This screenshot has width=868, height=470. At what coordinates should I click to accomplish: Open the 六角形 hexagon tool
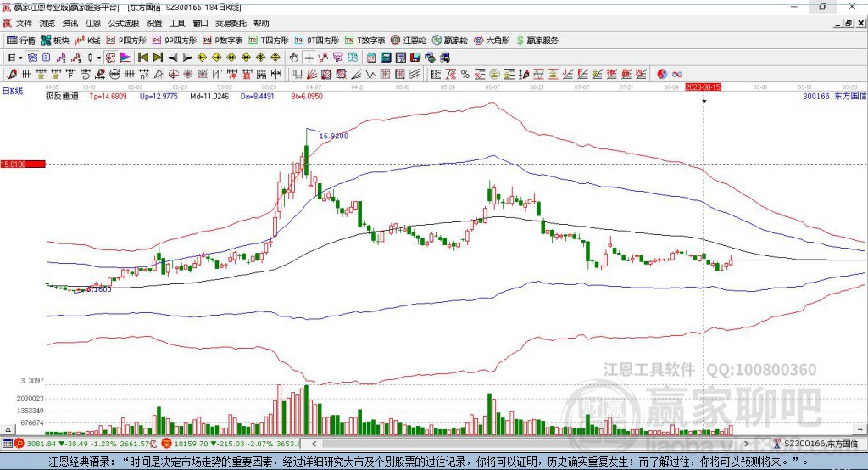(x=492, y=41)
